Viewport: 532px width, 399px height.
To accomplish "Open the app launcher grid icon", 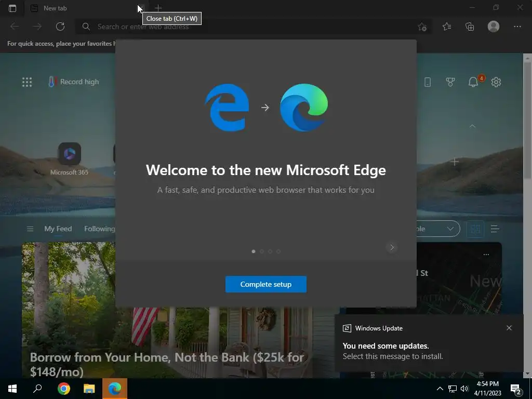I will point(27,82).
